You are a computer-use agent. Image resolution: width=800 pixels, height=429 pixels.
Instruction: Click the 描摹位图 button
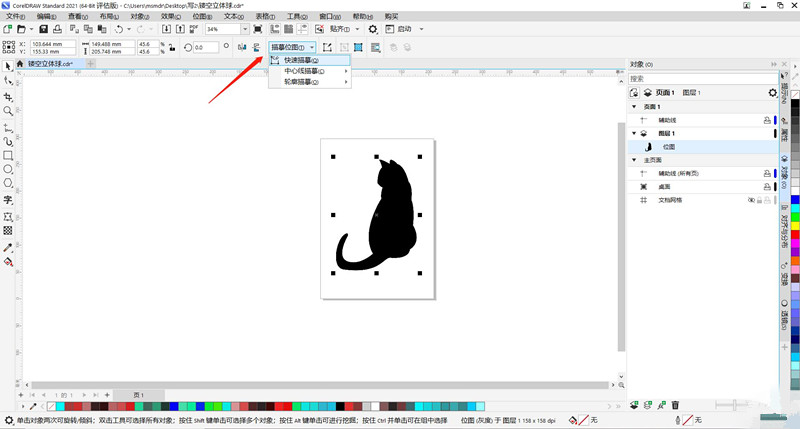[x=291, y=47]
